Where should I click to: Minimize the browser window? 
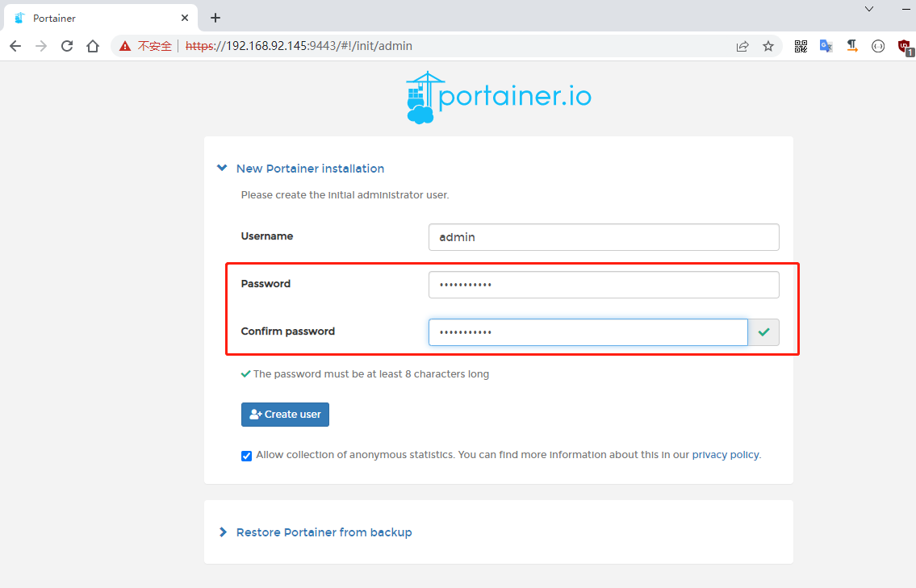pyautogui.click(x=906, y=9)
